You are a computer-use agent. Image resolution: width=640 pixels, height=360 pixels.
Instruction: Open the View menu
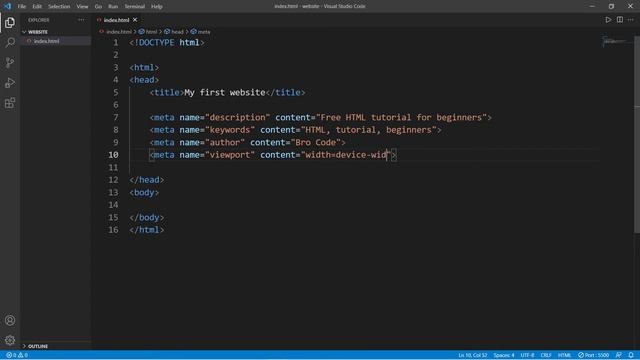(82, 7)
